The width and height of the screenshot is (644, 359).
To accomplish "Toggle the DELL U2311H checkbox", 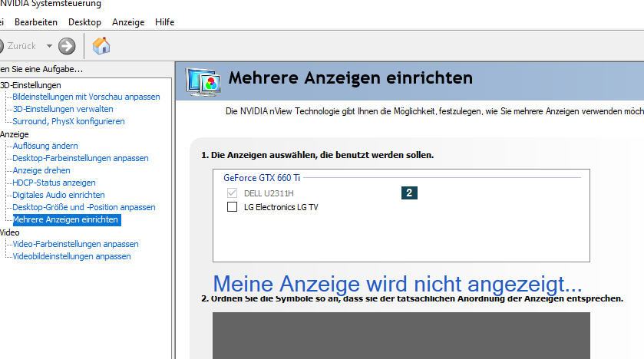I will [232, 193].
